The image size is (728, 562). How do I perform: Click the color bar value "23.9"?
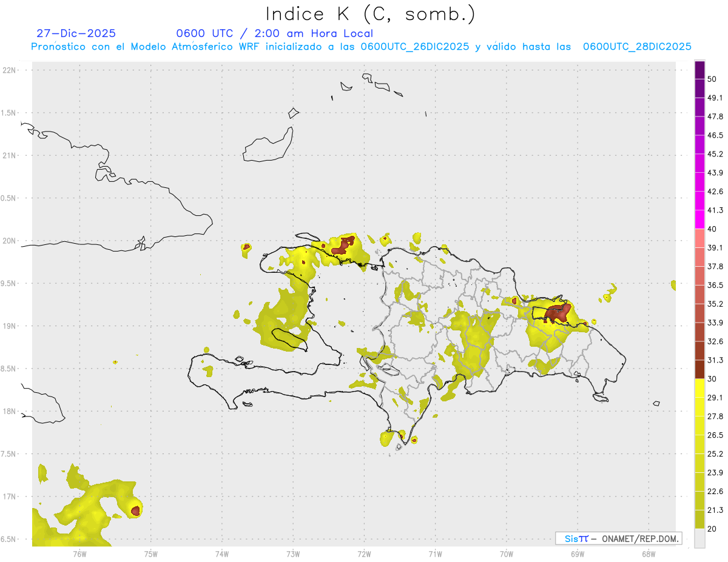pyautogui.click(x=715, y=473)
